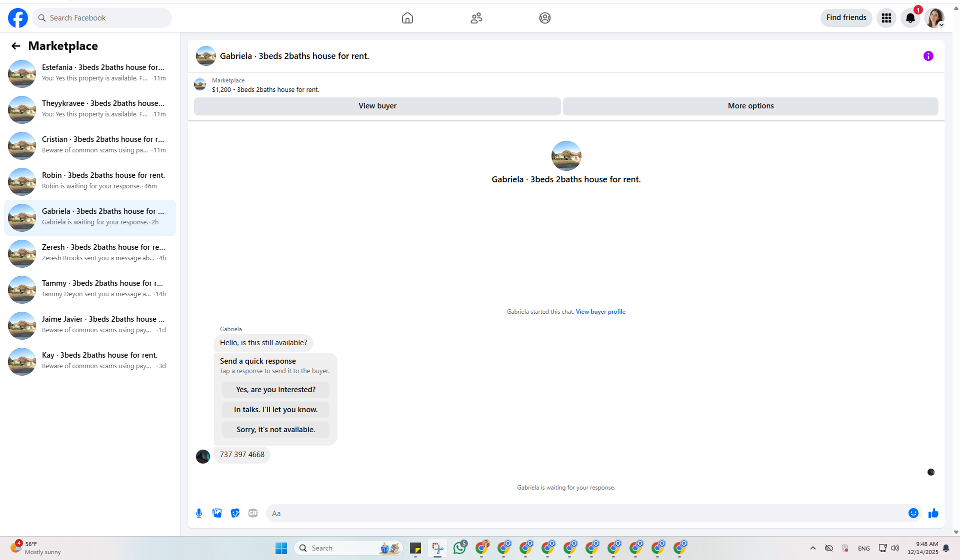Open conversation information purple icon

click(x=928, y=56)
